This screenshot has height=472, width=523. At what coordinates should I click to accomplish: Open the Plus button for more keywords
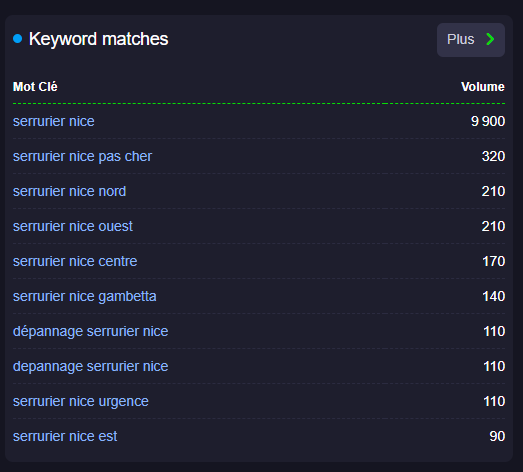pyautogui.click(x=471, y=40)
